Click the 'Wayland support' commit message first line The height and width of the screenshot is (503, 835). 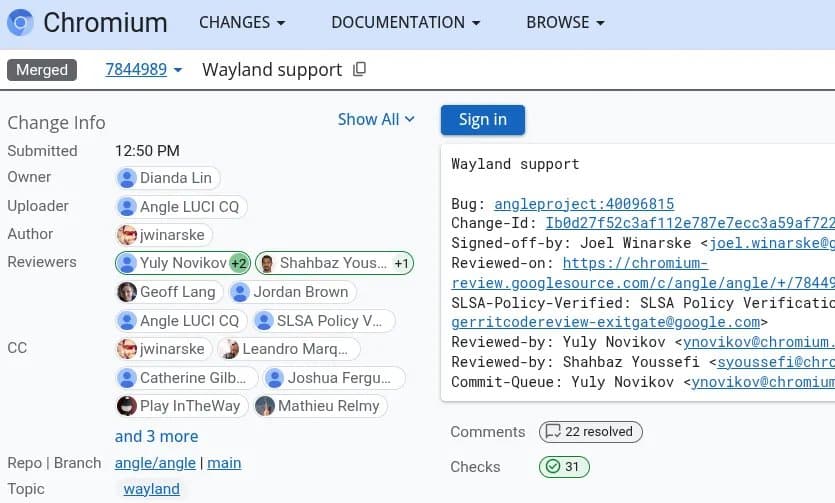515,164
